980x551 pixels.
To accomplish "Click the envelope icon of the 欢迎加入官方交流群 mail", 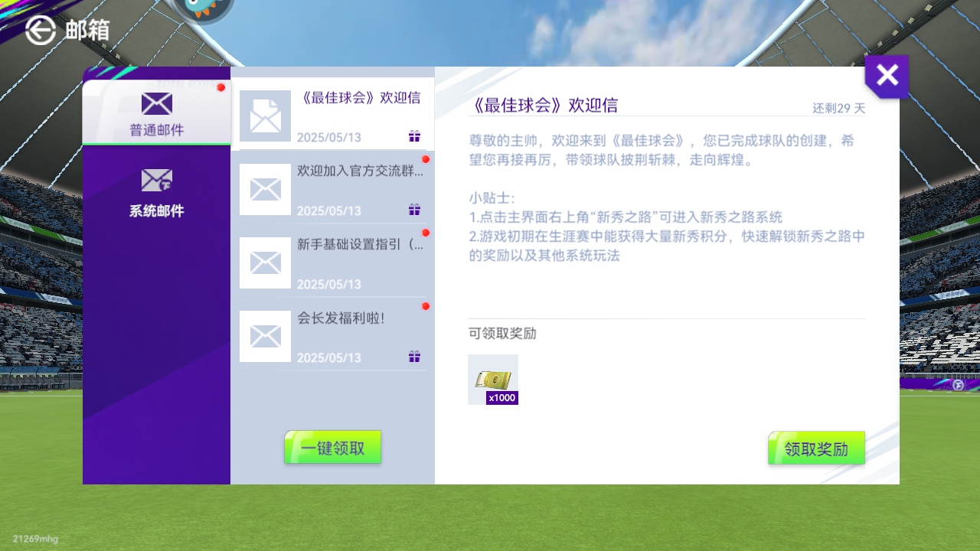I will (265, 189).
